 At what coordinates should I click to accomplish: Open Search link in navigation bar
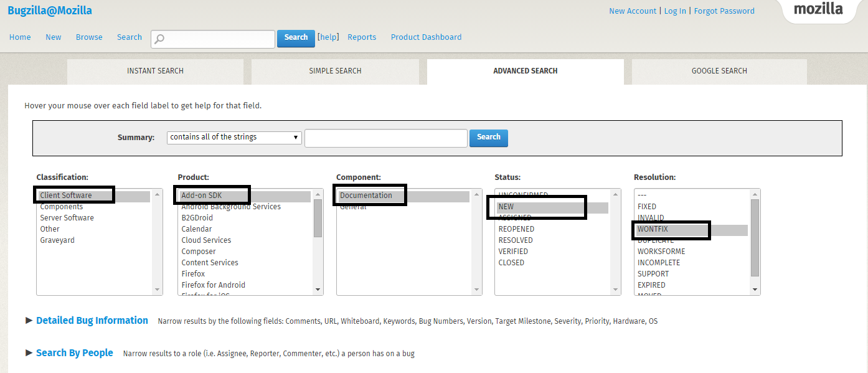[130, 37]
